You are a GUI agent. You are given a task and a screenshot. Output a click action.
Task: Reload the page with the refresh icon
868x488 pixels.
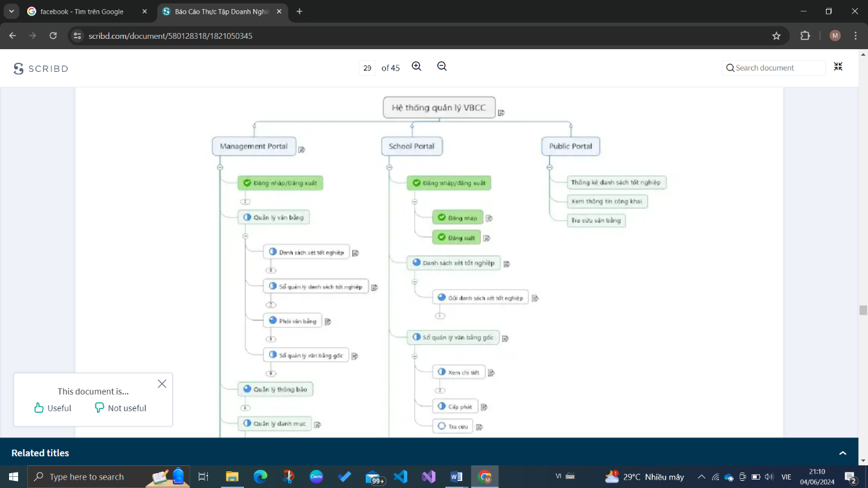pos(53,36)
